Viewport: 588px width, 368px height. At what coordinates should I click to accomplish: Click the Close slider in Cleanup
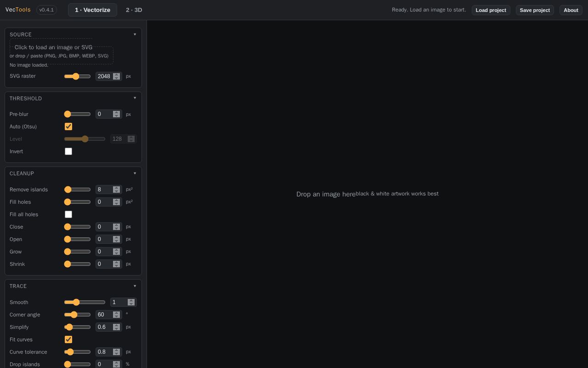tap(78, 227)
